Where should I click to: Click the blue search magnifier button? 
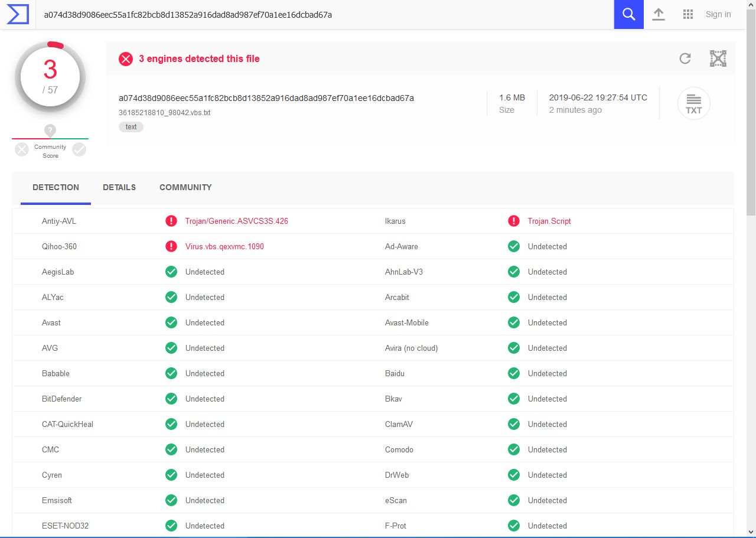pos(628,15)
